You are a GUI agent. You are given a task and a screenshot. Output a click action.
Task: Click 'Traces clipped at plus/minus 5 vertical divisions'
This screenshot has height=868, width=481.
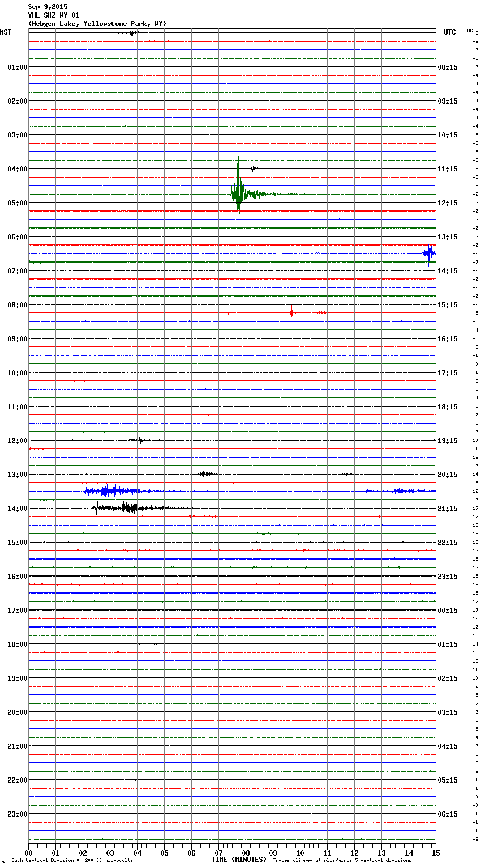[342, 861]
